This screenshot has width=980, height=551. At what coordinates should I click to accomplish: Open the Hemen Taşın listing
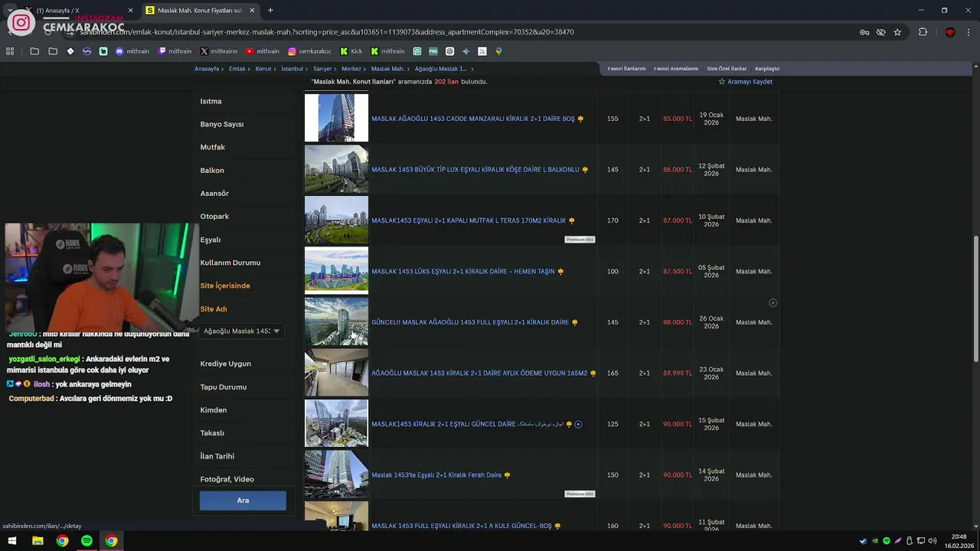[463, 272]
